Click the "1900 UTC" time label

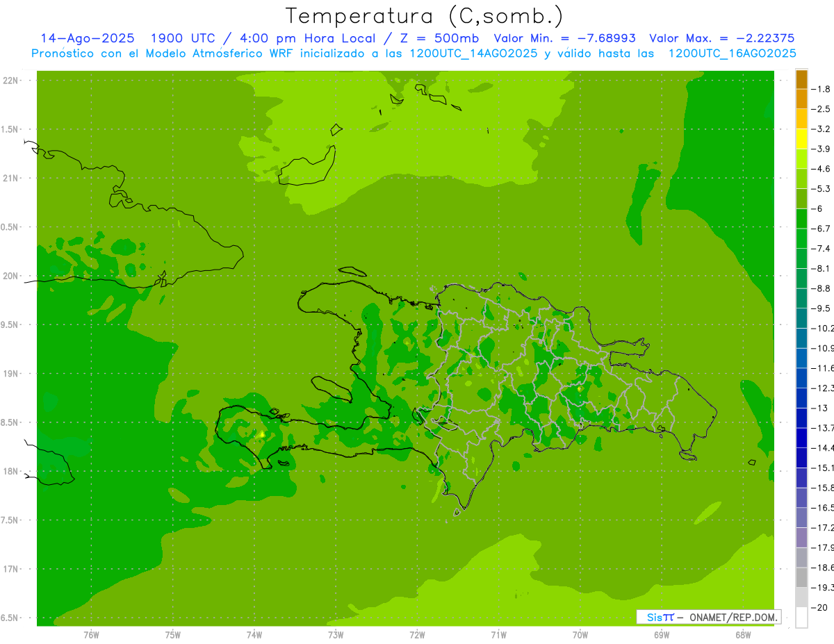point(183,38)
